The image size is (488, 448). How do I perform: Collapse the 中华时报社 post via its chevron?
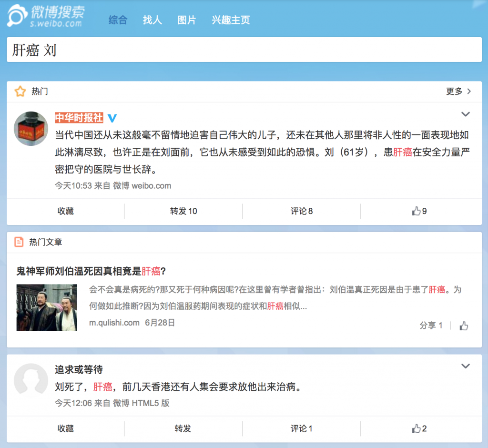click(466, 114)
